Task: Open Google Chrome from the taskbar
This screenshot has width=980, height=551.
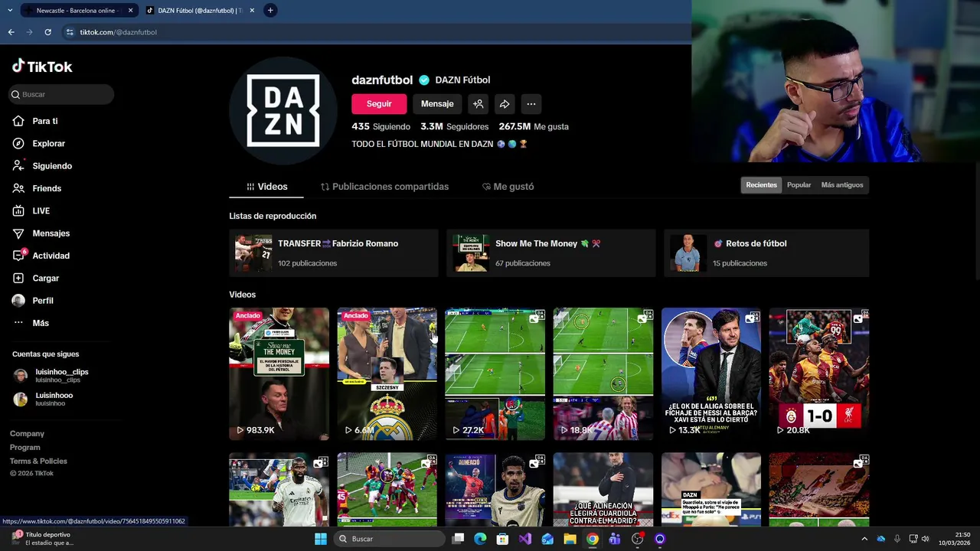Action: coord(593,539)
